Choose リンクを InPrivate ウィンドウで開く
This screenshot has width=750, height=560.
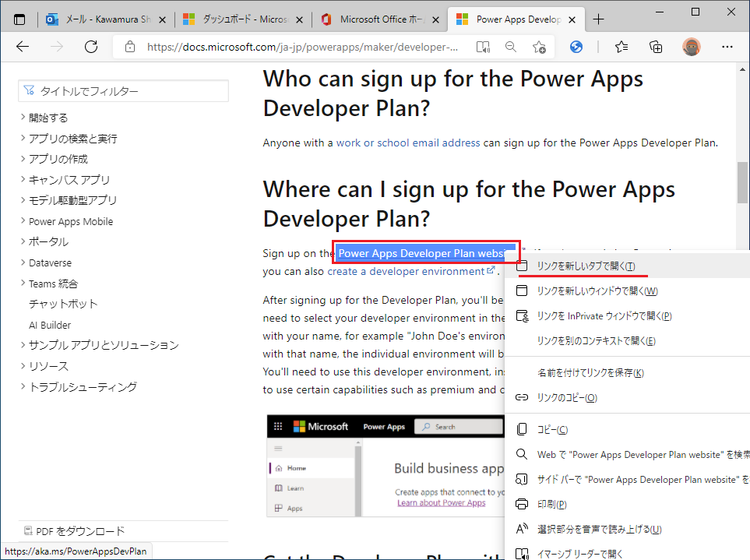tap(627, 315)
